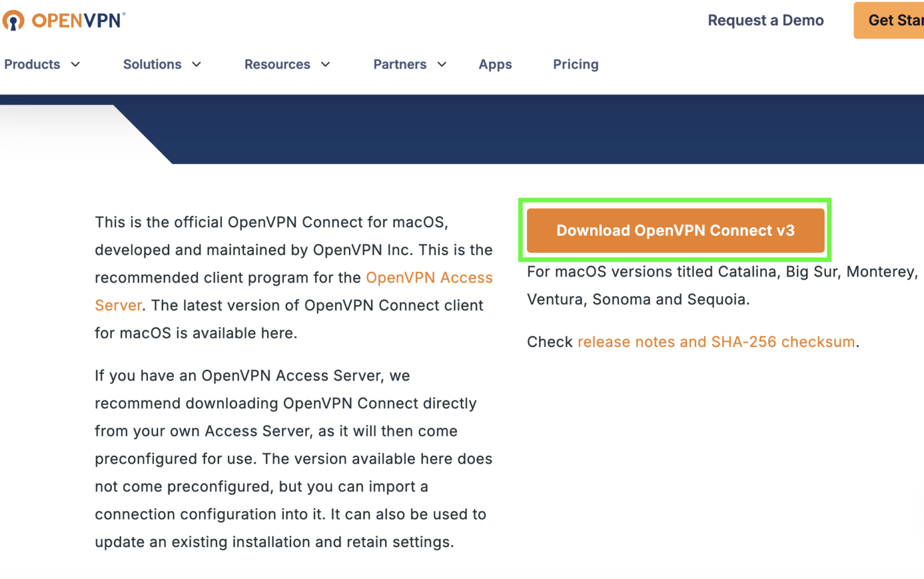The image size is (924, 579).
Task: Select the Apps navigation item
Action: click(495, 64)
